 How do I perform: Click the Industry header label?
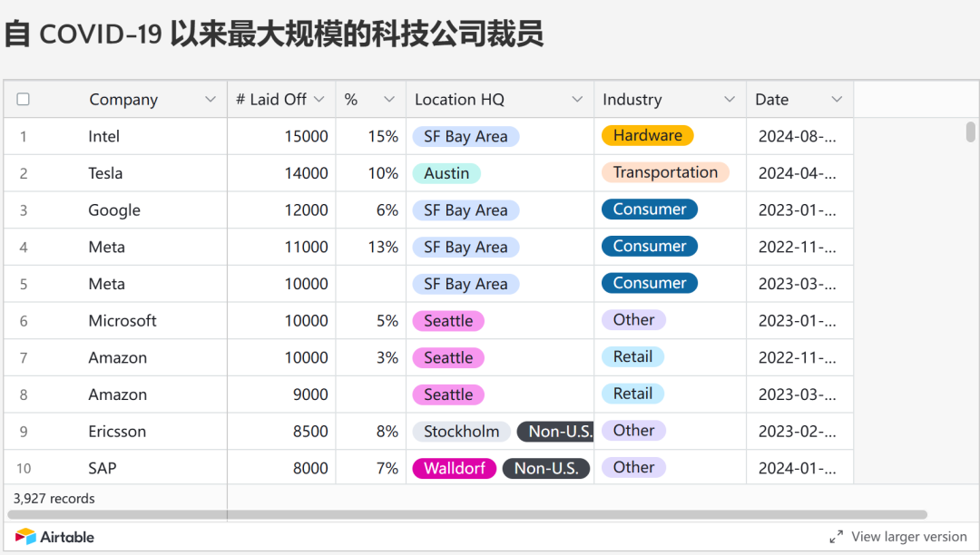632,100
